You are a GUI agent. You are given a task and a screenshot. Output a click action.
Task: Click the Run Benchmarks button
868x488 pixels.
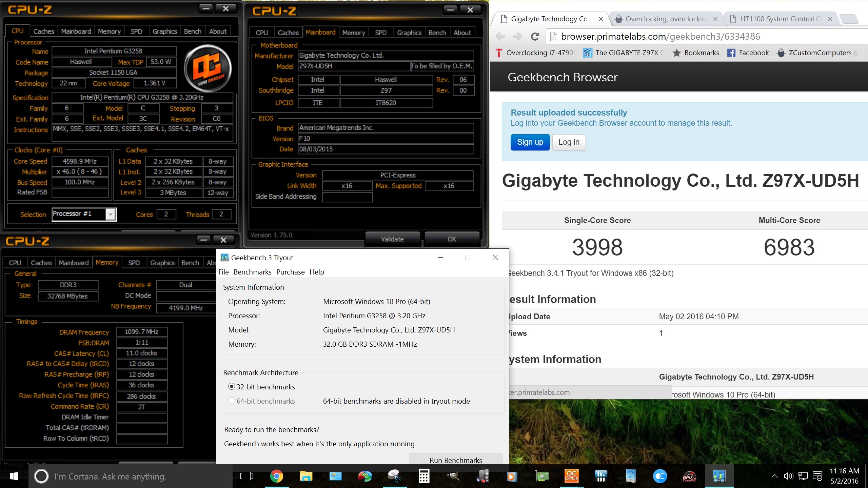click(456, 460)
